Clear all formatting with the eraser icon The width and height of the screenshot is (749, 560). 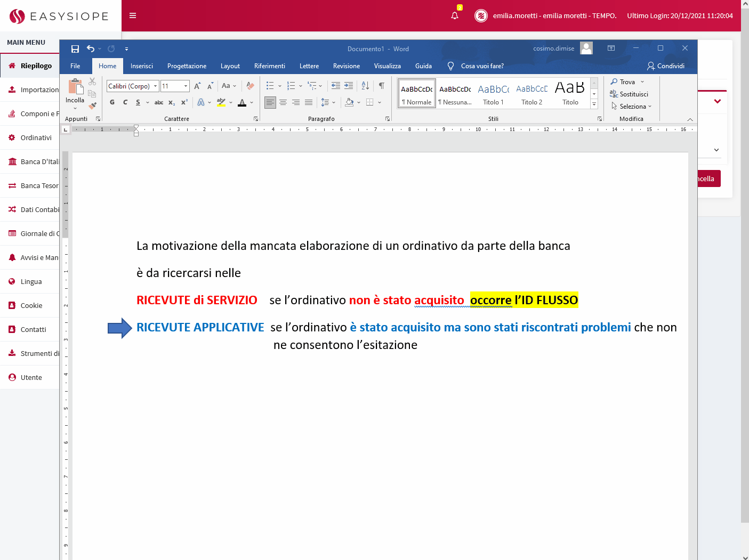250,86
